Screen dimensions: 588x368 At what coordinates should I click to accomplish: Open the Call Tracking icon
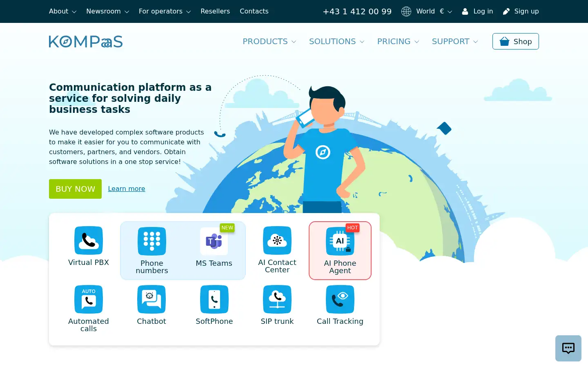coord(340,299)
